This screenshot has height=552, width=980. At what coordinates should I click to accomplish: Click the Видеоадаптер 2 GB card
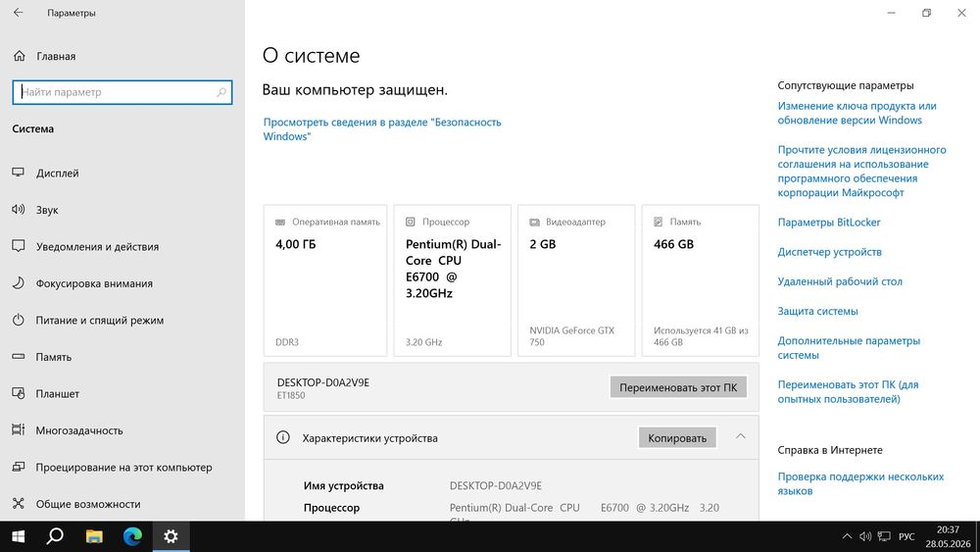[576, 280]
